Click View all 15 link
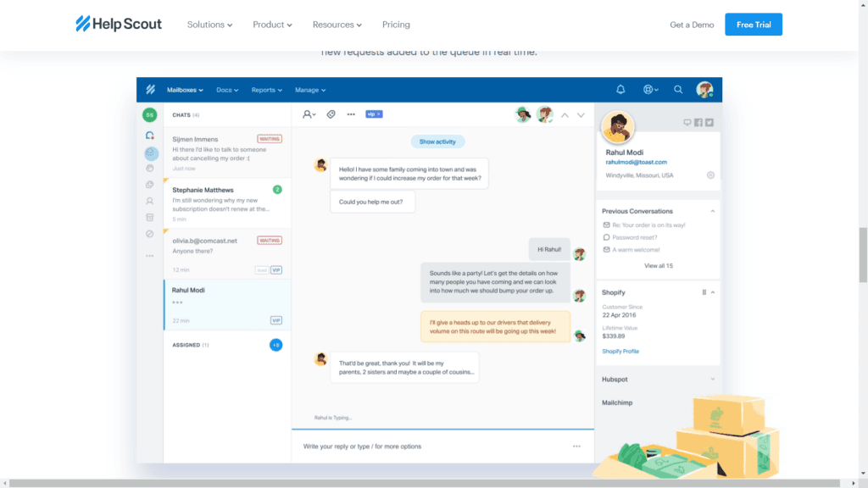The height and width of the screenshot is (488, 868). [658, 265]
